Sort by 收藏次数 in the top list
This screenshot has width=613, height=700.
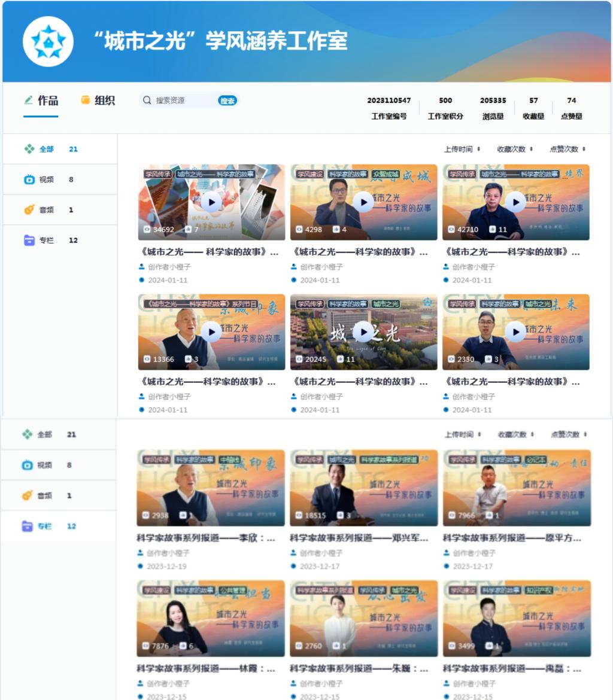click(514, 149)
